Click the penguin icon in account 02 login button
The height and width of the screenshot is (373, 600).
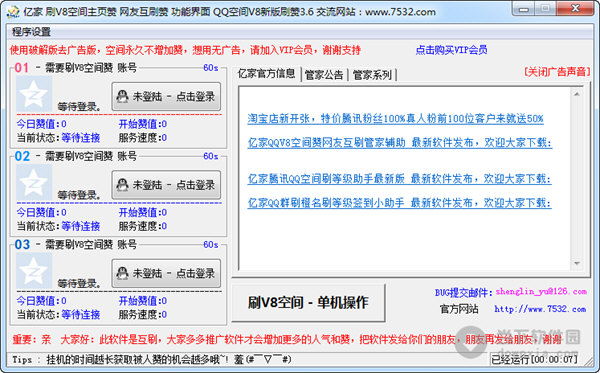pos(122,184)
